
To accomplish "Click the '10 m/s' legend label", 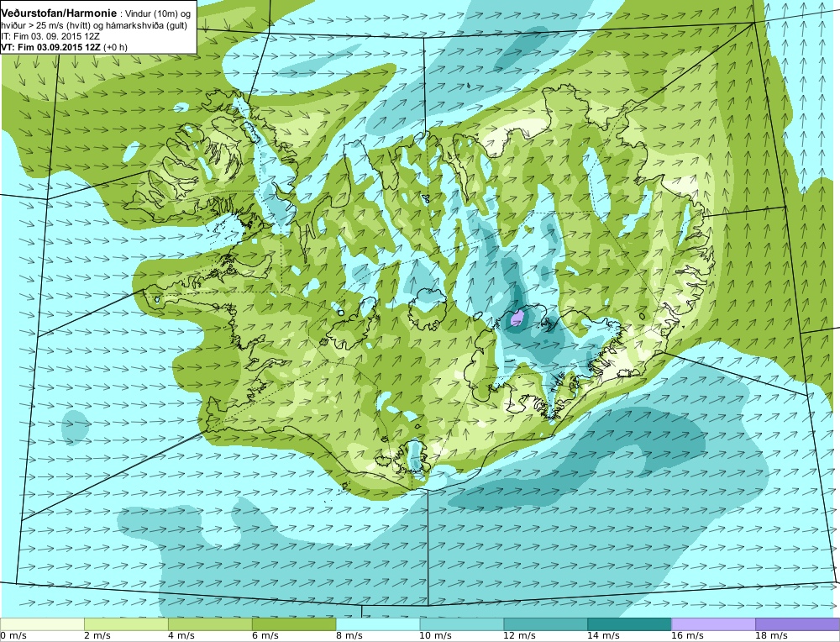I will coord(435,636).
